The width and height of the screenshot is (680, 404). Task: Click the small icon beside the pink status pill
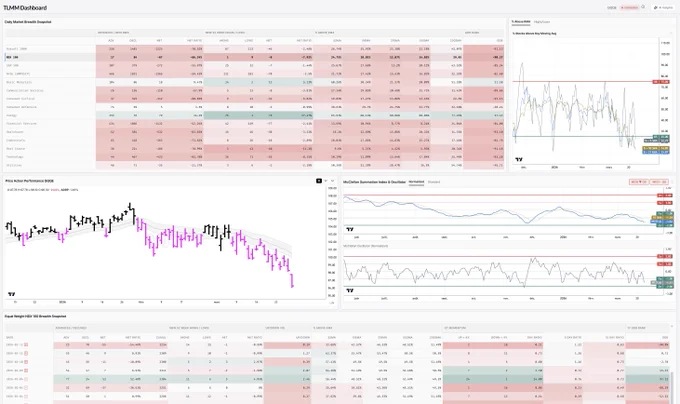tap(643, 7)
